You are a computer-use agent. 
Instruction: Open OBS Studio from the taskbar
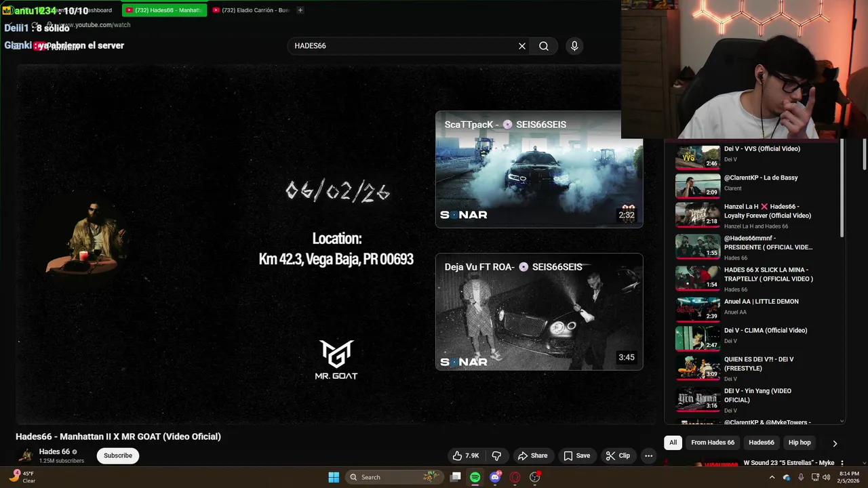[534, 477]
